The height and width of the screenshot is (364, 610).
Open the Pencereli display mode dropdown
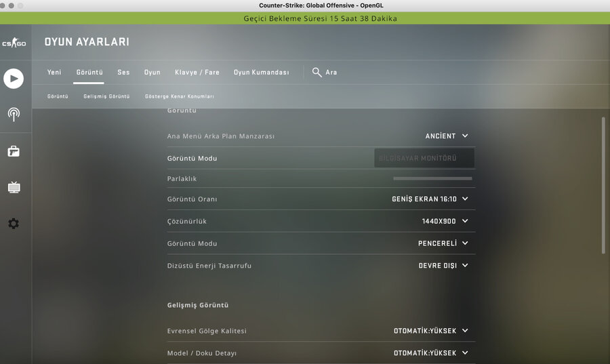pos(443,243)
